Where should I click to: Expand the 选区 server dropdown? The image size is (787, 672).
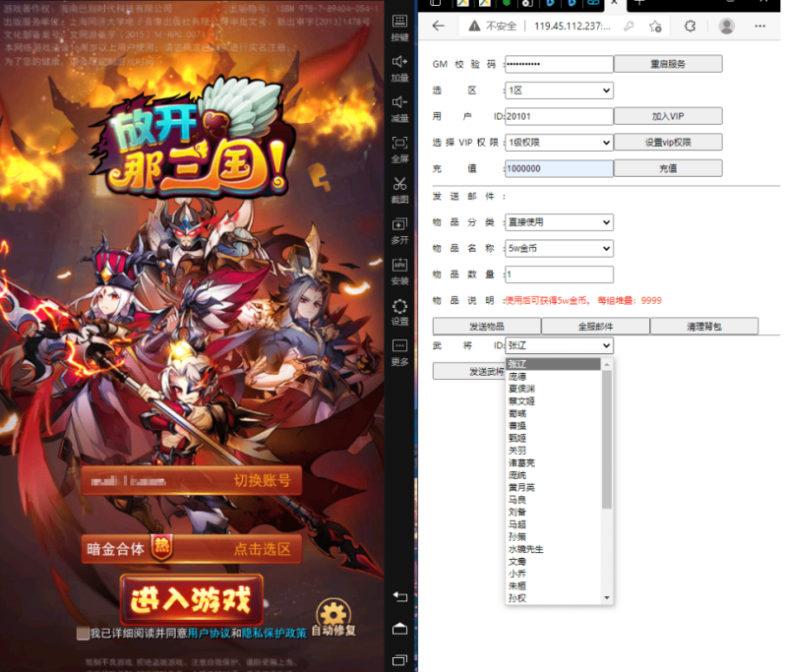point(559,91)
